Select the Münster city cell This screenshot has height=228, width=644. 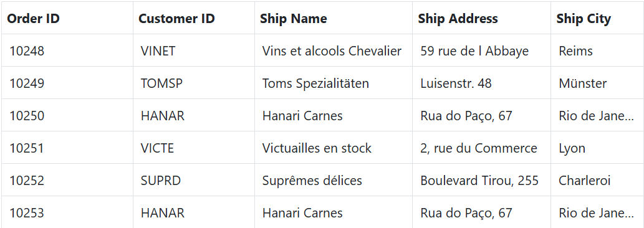pos(597,83)
